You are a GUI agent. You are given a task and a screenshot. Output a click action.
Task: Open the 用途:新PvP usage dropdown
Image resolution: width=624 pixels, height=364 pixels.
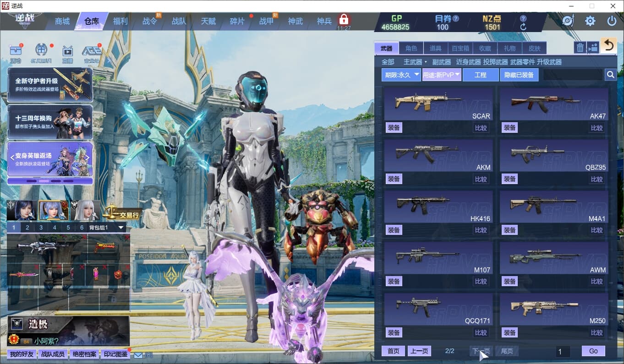click(442, 75)
